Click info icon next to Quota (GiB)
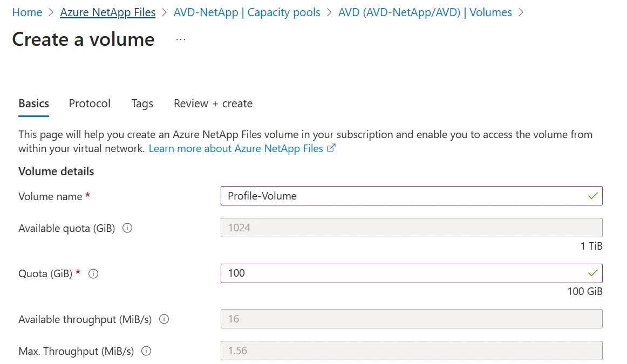 pyautogui.click(x=93, y=273)
